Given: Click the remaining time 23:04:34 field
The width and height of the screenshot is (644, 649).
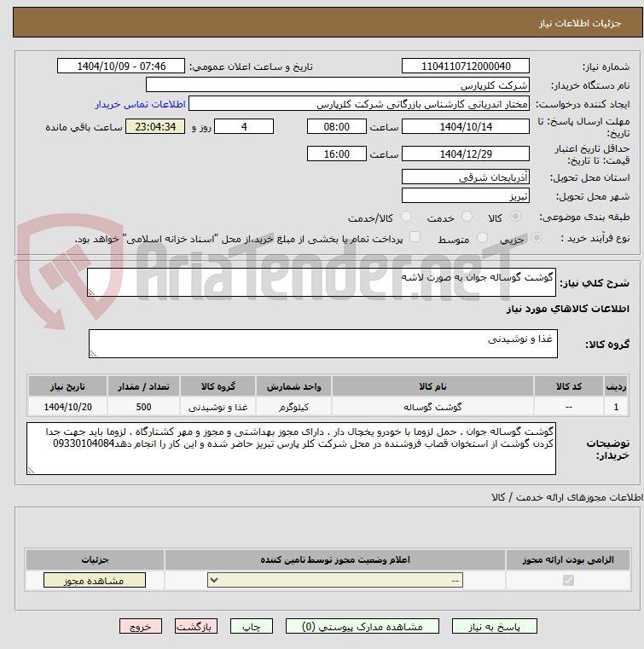Looking at the screenshot, I should [x=155, y=126].
